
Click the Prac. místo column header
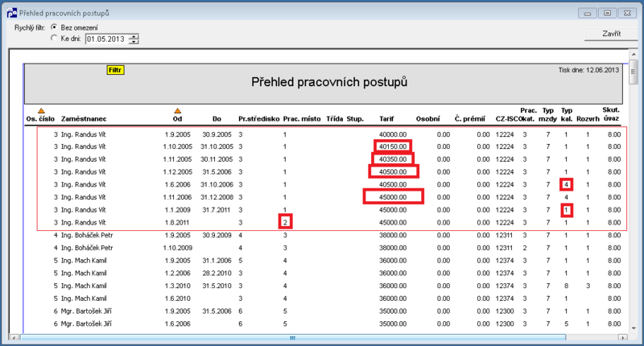tap(302, 119)
